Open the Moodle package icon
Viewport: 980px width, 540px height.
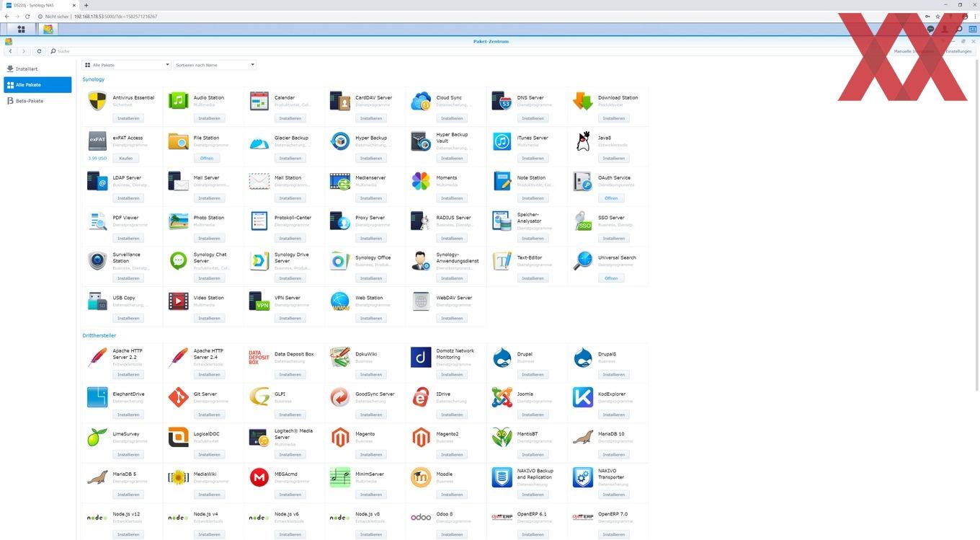pos(421,477)
